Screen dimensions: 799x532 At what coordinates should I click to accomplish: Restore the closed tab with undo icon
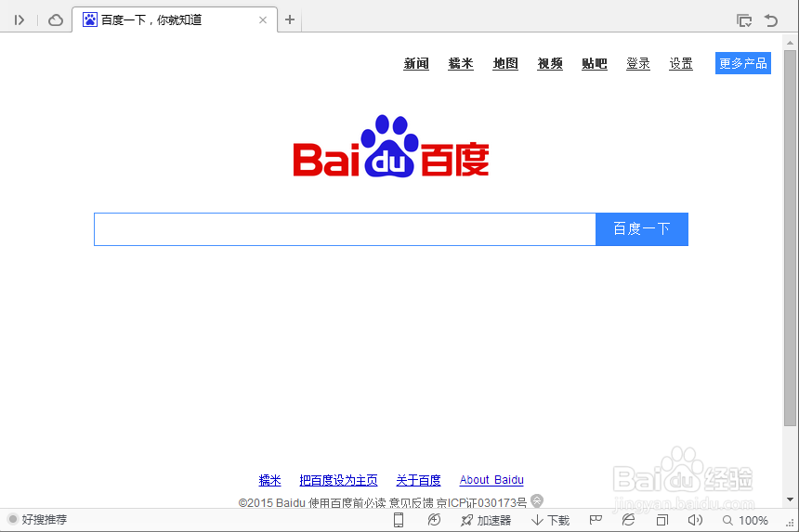pyautogui.click(x=771, y=20)
